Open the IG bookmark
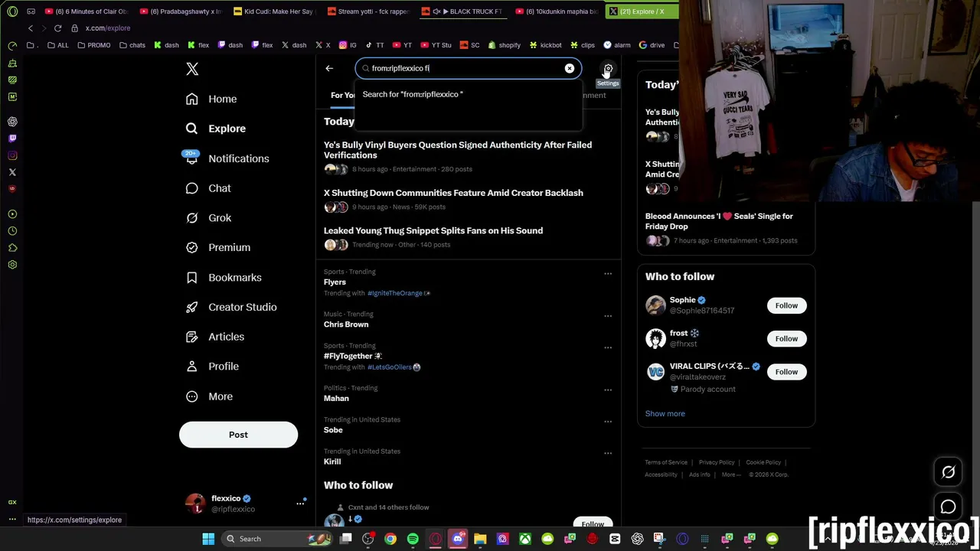Image resolution: width=980 pixels, height=551 pixels. [x=348, y=45]
